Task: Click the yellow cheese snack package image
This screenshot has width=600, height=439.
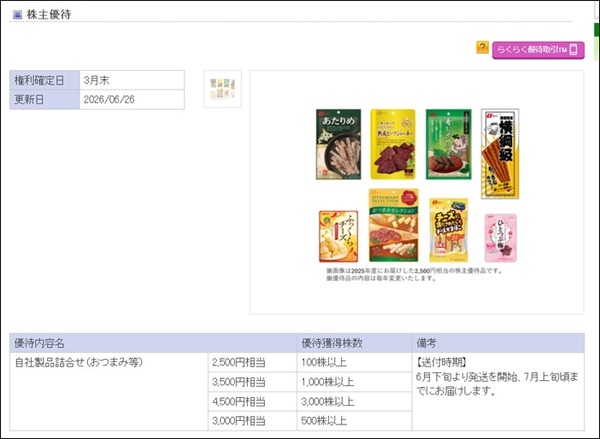Action: (x=448, y=230)
